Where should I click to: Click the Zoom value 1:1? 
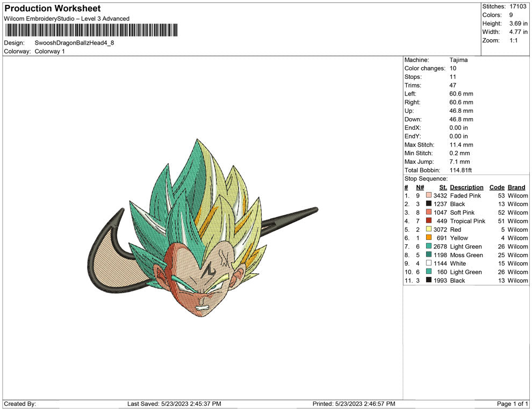pos(513,40)
